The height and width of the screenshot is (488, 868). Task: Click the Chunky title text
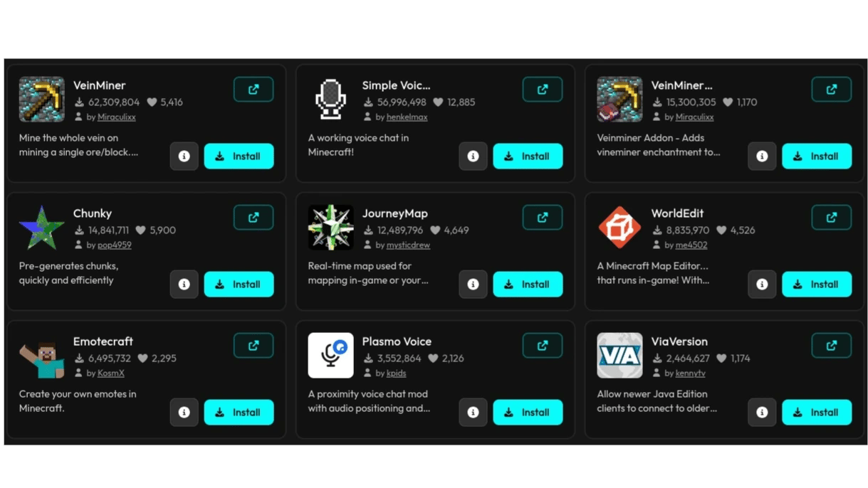pos(93,213)
